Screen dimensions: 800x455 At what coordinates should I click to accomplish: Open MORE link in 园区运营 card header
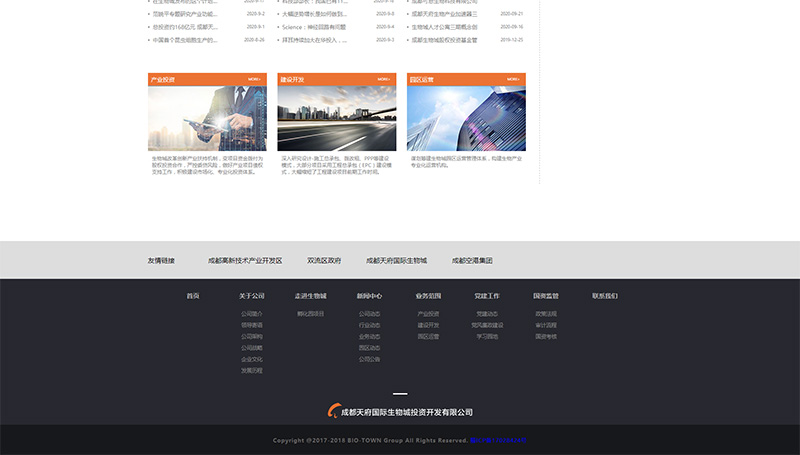(513, 79)
